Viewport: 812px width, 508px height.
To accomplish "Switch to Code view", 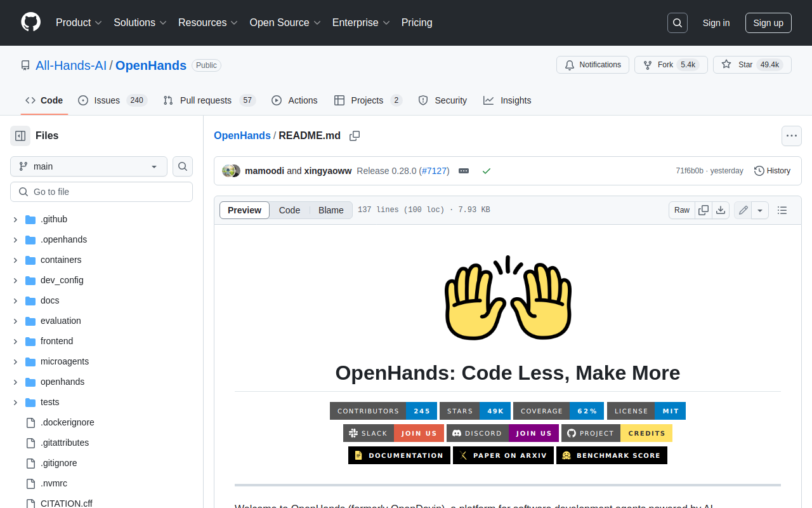I will point(289,210).
